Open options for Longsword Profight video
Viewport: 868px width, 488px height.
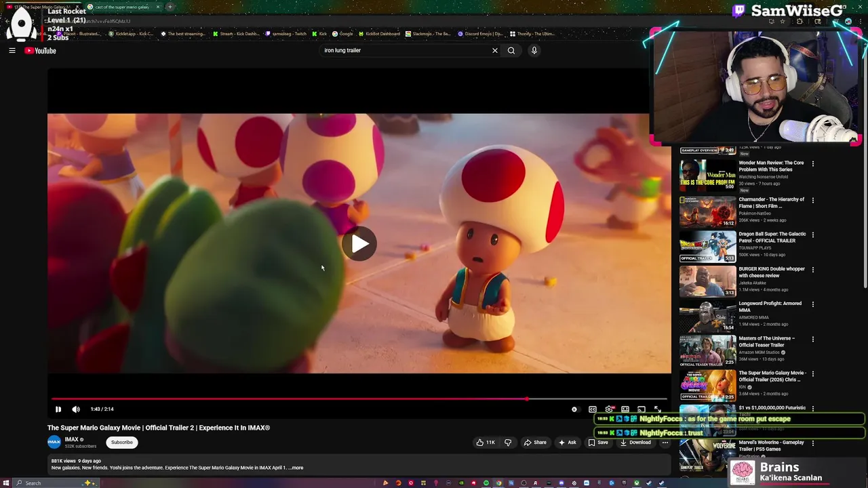pos(813,304)
